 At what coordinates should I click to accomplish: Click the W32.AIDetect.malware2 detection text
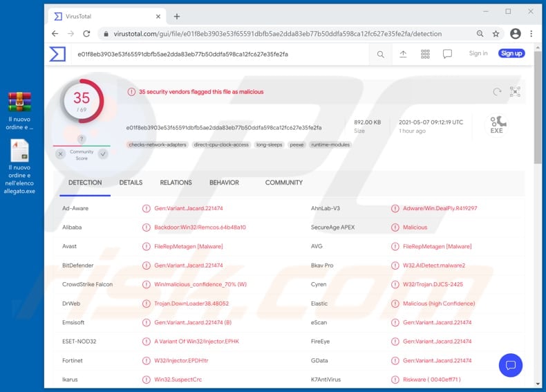434,265
